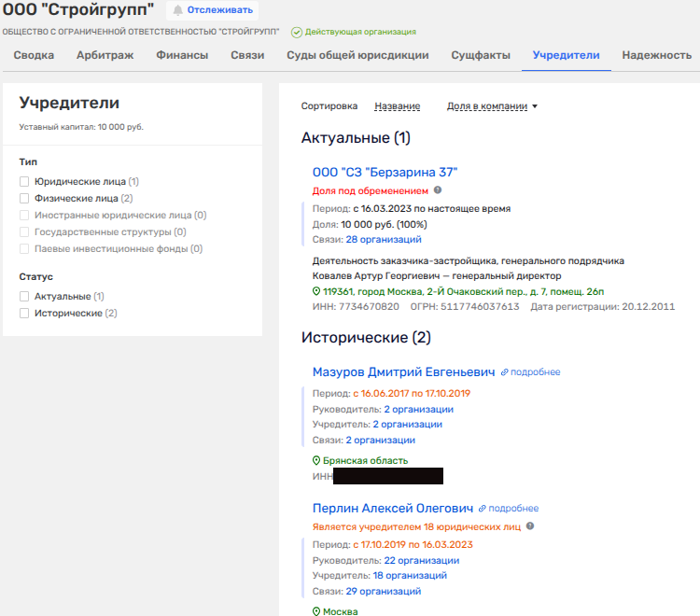
Task: Click link icon next to Мазуров Дмитрий Евгеньевич
Action: 504,372
